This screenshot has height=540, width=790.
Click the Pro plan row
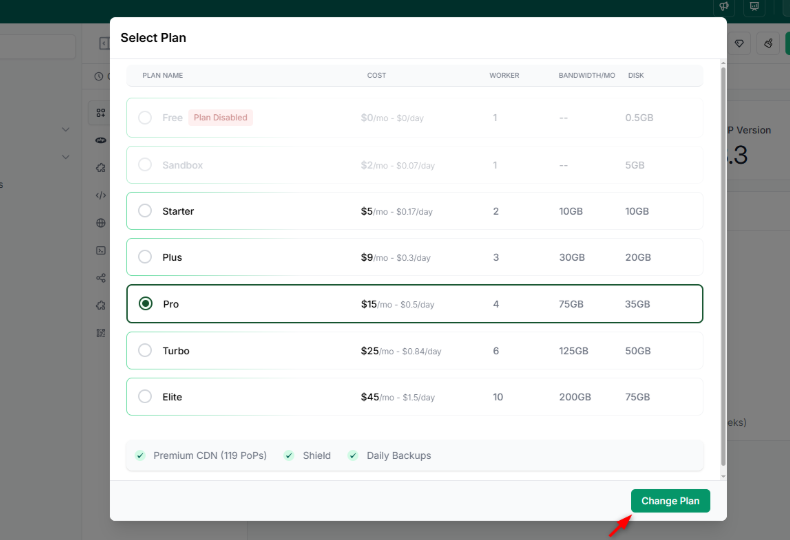pyautogui.click(x=415, y=304)
